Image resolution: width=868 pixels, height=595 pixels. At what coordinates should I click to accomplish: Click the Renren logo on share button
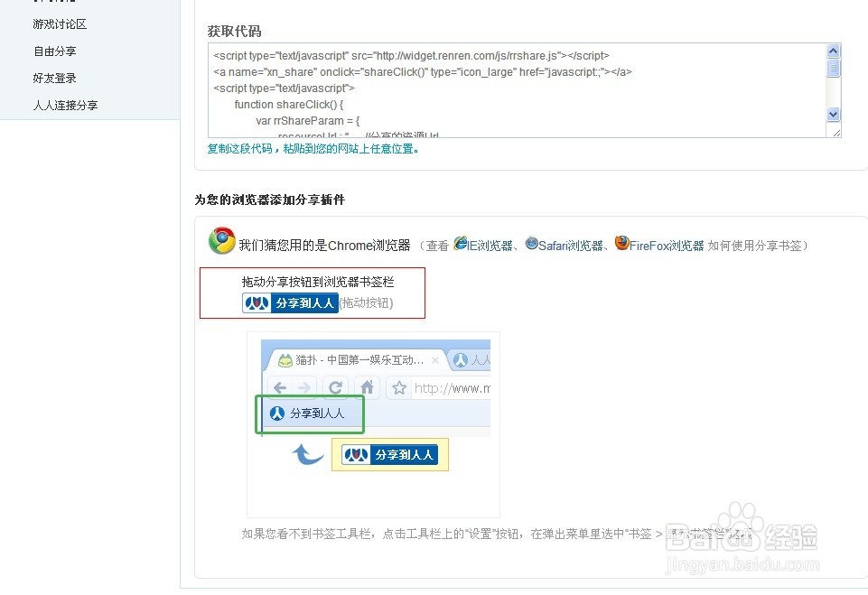[257, 303]
